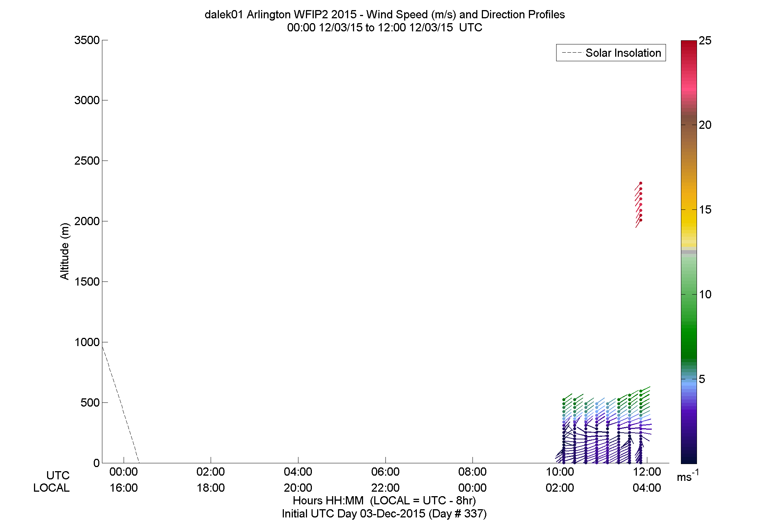Click the date range subtitle '00:00 12/03/15 to 12:00 12/03/15 UTC'
784x532 pixels.
pos(384,28)
